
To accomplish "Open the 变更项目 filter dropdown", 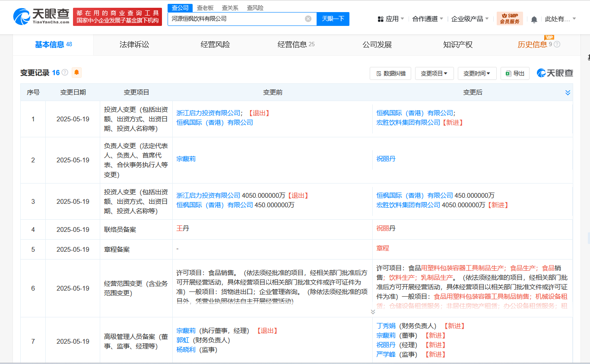I will (434, 73).
